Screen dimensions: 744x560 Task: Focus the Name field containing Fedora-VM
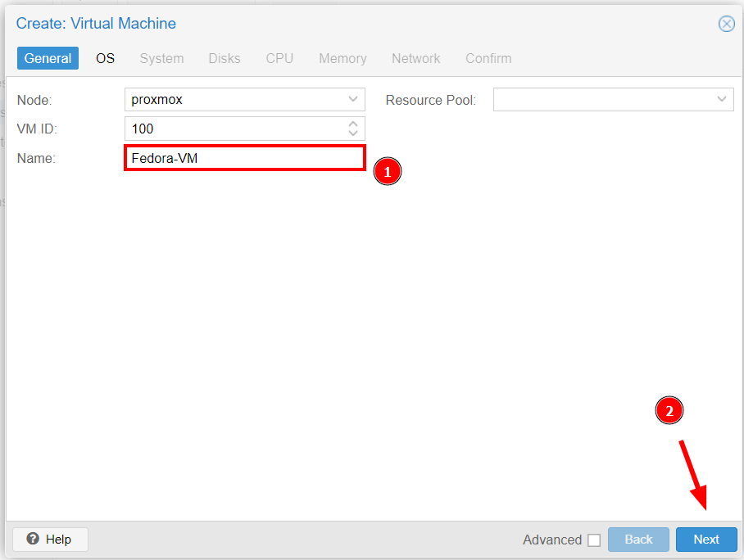244,158
